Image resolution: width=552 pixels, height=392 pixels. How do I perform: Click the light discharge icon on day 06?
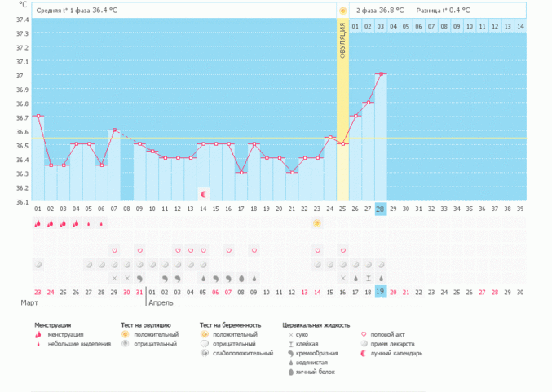[x=102, y=223]
